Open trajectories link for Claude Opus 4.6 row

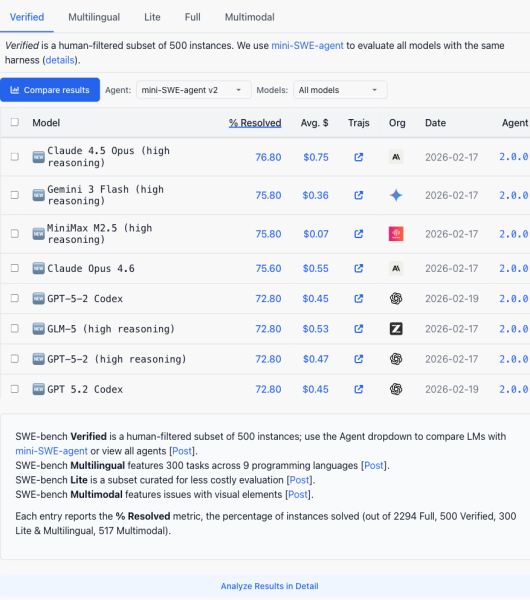pyautogui.click(x=359, y=268)
